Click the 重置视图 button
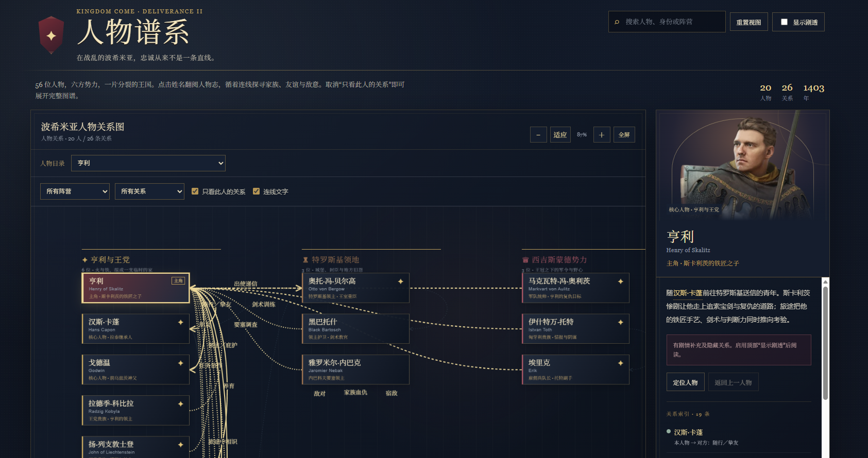This screenshot has width=868, height=458. point(749,22)
